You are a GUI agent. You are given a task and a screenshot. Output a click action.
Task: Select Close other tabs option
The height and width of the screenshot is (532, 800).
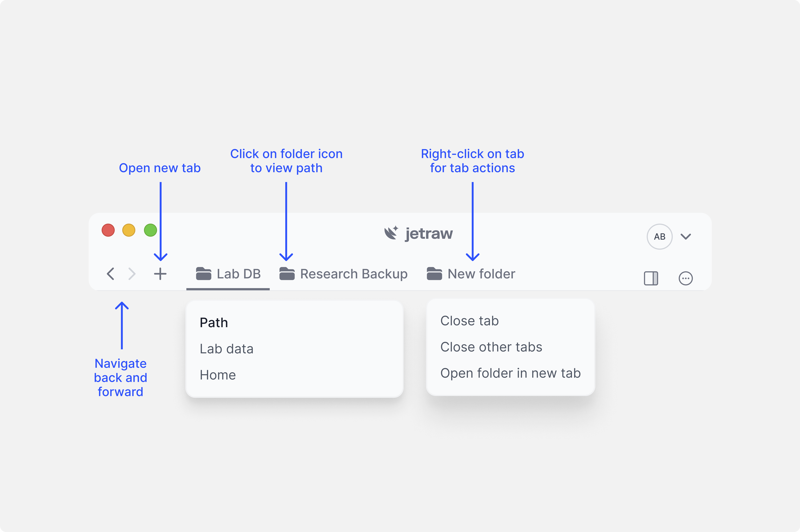tap(491, 347)
